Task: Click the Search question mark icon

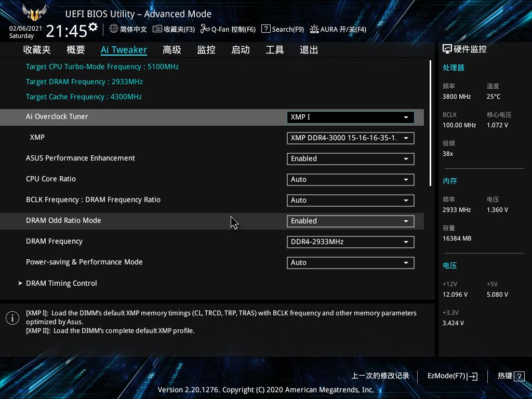Action: [265, 29]
